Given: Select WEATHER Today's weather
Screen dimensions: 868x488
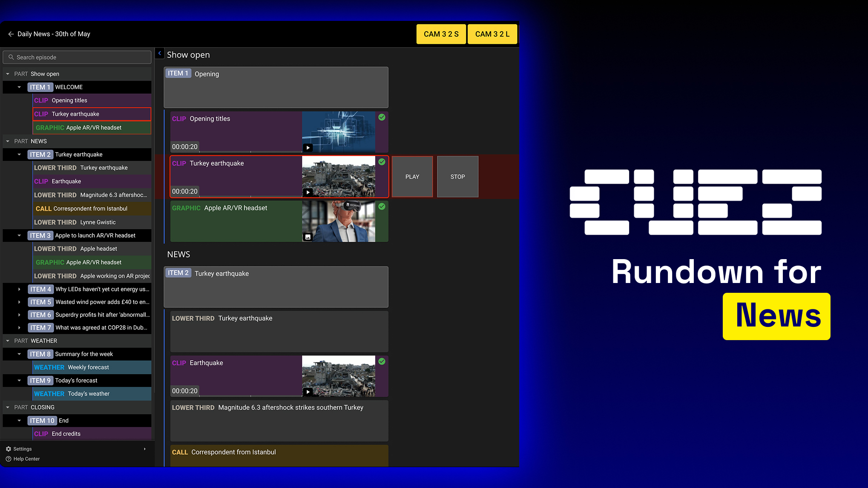Looking at the screenshot, I should pos(92,394).
